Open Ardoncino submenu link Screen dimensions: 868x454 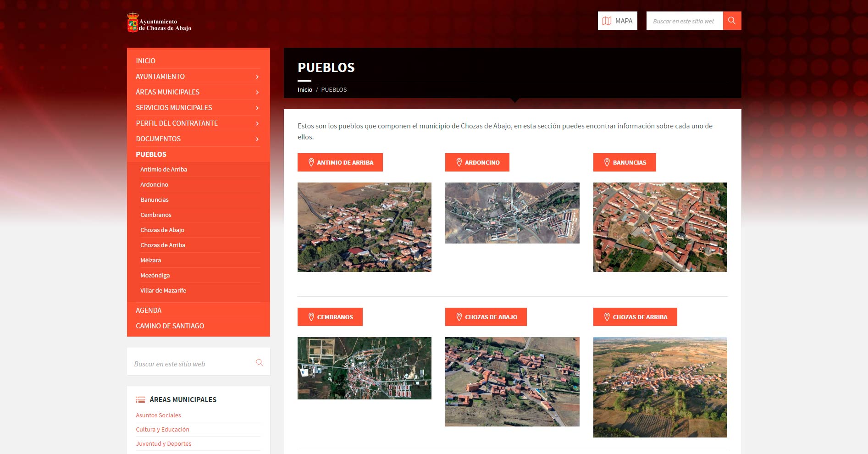[154, 184]
